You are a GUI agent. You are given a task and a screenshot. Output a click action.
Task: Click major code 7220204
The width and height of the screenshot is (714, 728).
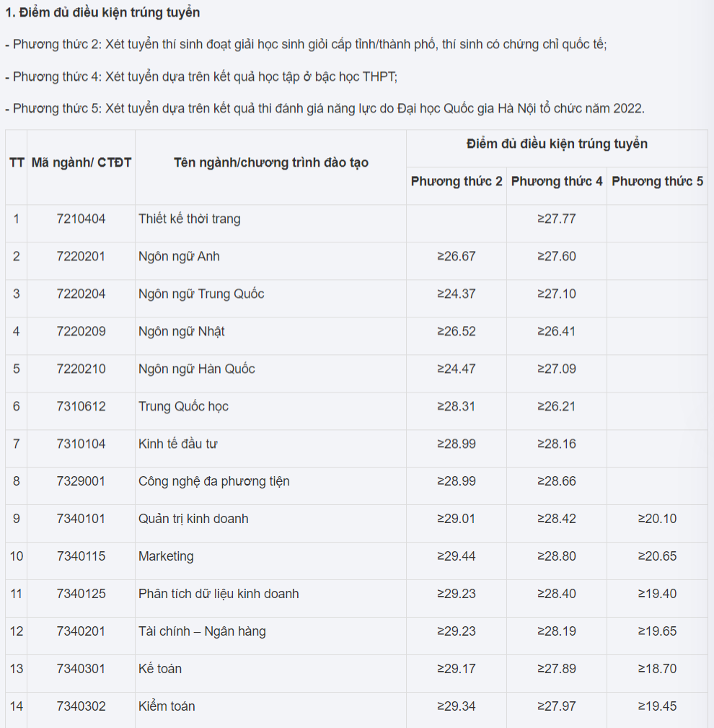81,294
